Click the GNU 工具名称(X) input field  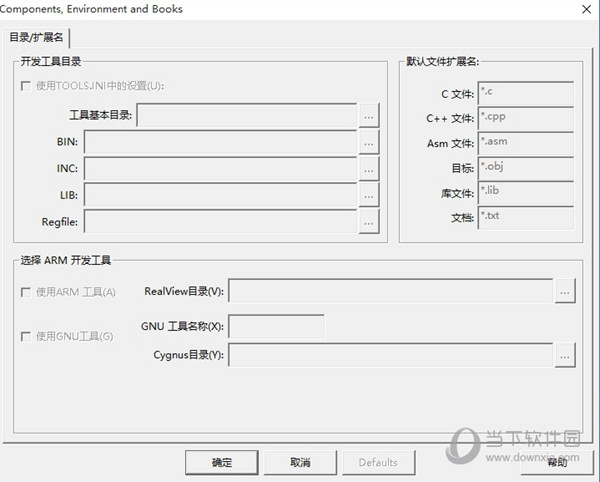pyautogui.click(x=276, y=326)
